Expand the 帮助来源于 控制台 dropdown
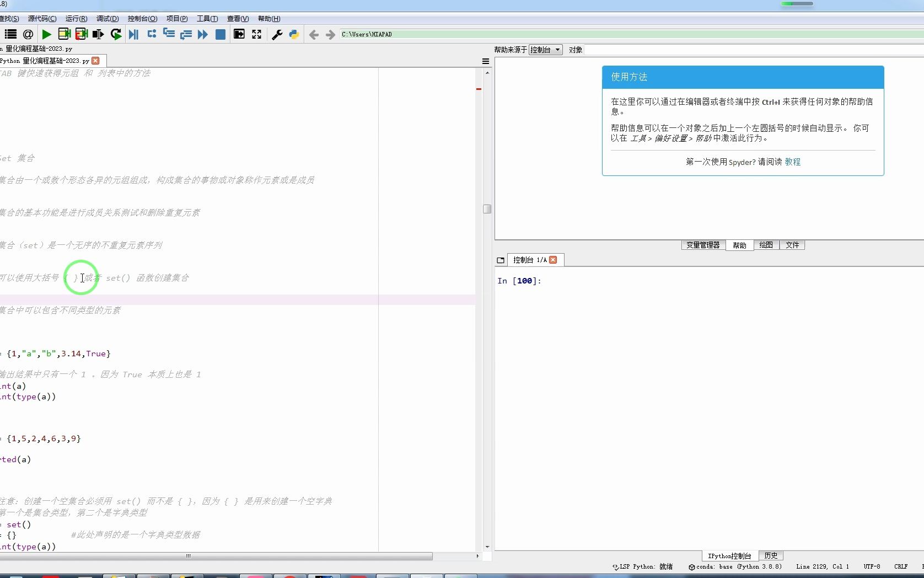The image size is (924, 578). (x=545, y=50)
